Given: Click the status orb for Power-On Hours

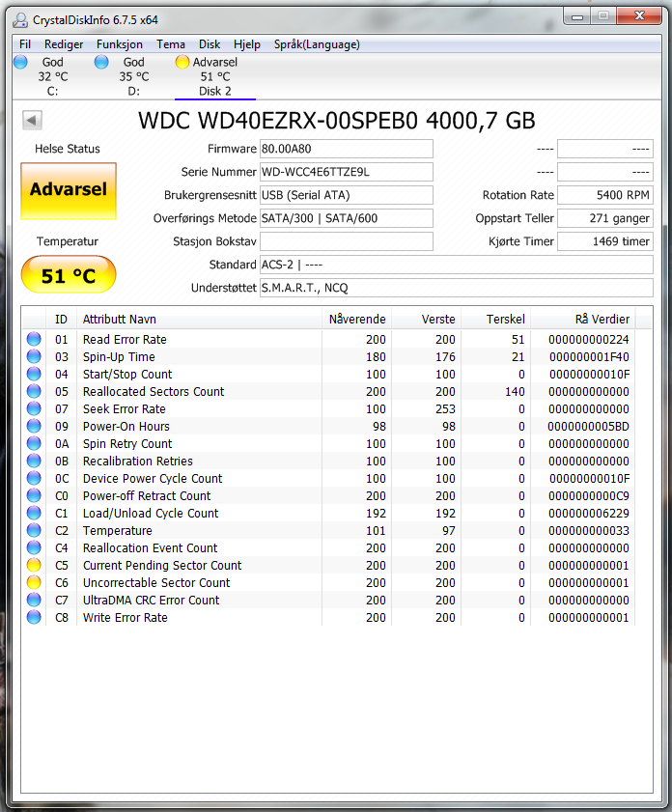Looking at the screenshot, I should [x=34, y=426].
